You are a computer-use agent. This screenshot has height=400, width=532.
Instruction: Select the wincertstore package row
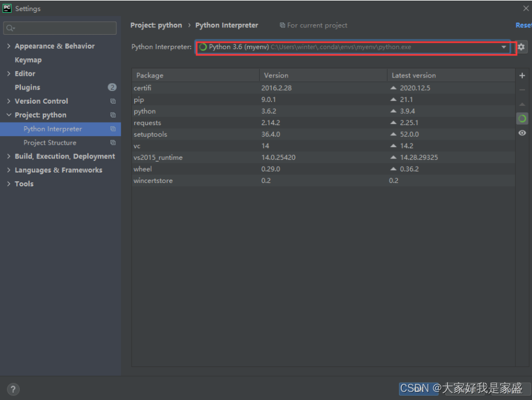point(323,180)
